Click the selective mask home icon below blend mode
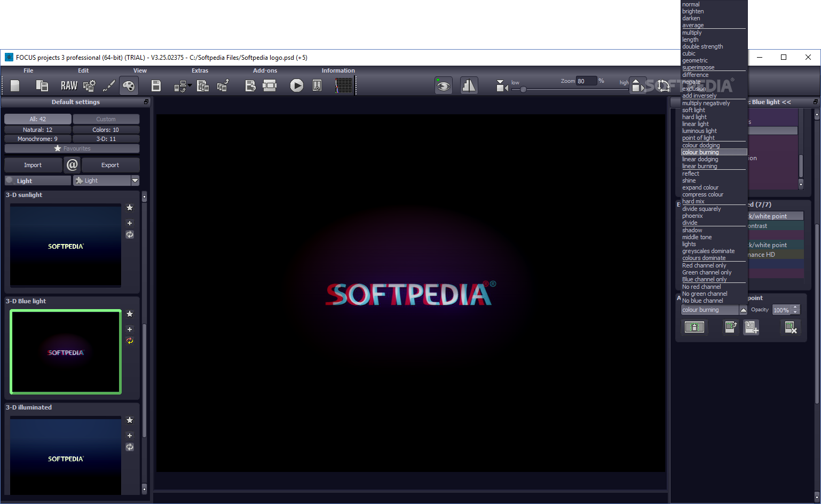The height and width of the screenshot is (504, 821). [x=694, y=327]
